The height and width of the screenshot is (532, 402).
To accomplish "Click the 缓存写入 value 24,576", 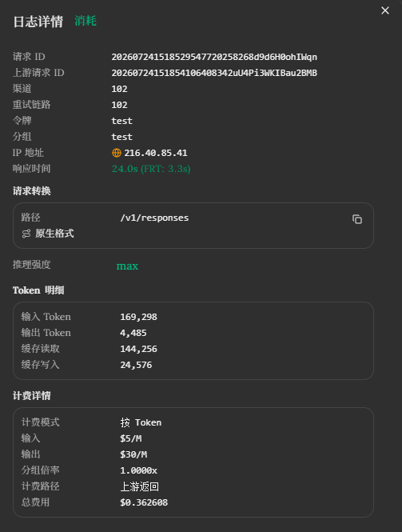I will coord(136,365).
